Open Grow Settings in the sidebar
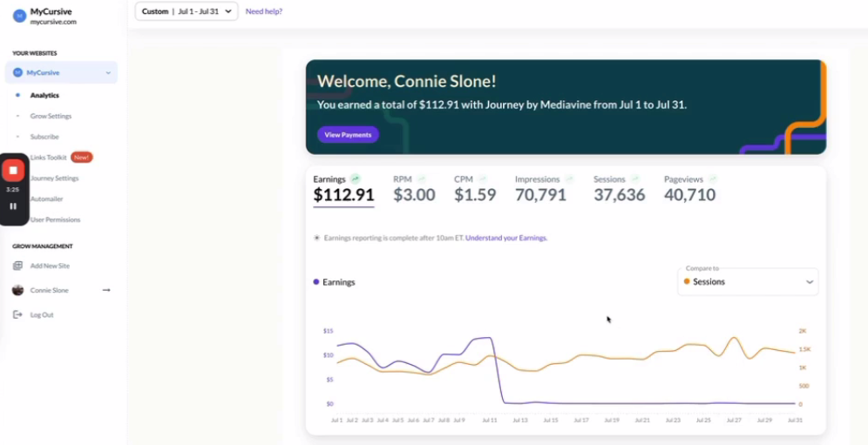 pos(51,116)
